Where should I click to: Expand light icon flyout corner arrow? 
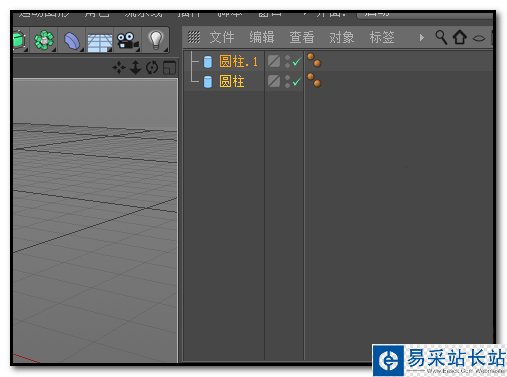(x=166, y=50)
